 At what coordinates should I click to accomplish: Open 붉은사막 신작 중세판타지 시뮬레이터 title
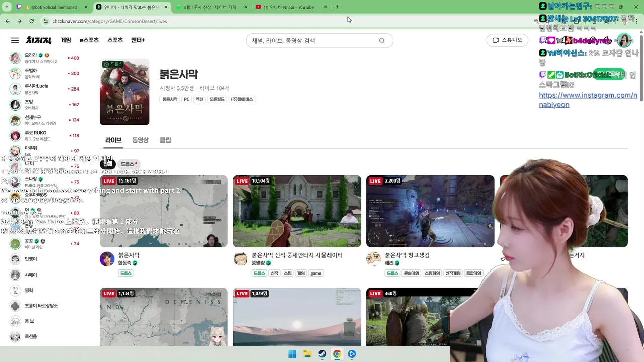tap(297, 255)
